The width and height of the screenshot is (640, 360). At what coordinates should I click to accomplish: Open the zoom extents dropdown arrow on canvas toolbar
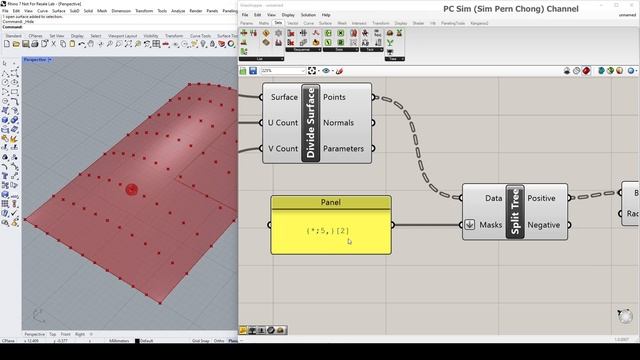(x=319, y=71)
